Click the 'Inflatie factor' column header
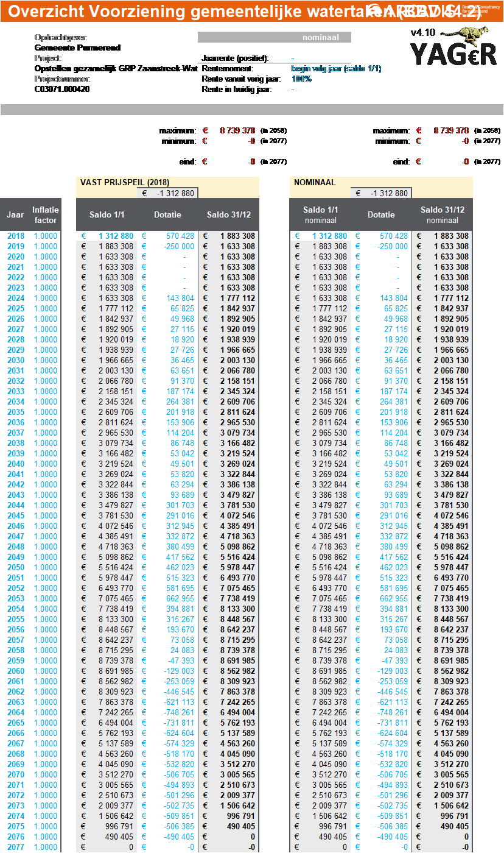 pos(46,214)
